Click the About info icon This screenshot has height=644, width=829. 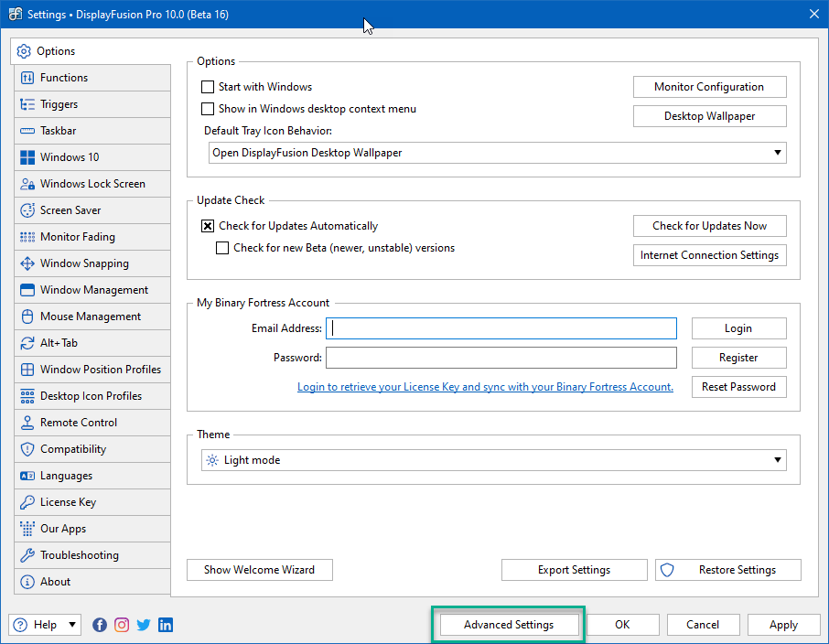coord(27,582)
